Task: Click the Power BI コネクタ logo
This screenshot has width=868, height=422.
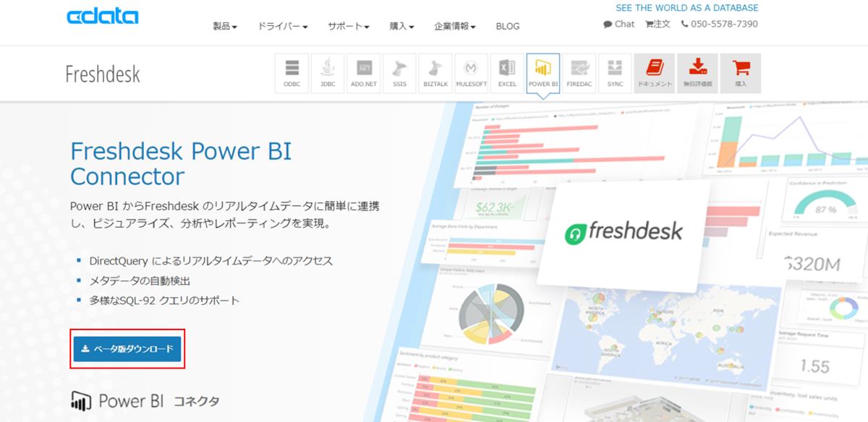Action: click(145, 400)
